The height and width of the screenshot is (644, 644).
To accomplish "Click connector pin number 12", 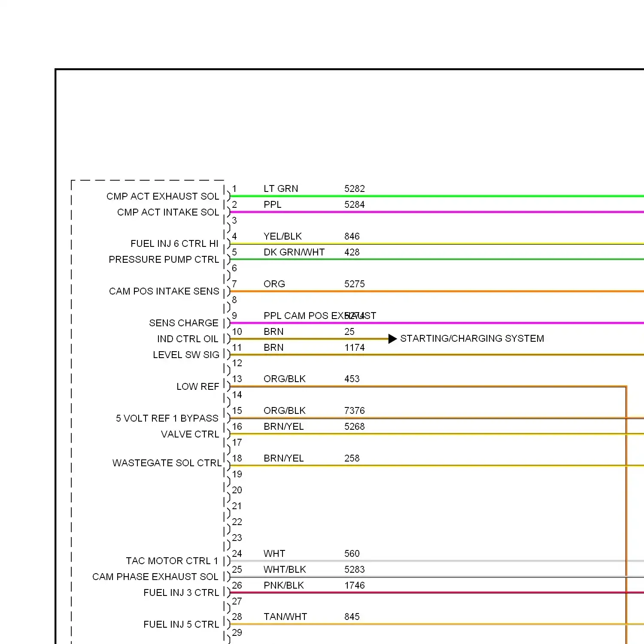I will [237, 363].
